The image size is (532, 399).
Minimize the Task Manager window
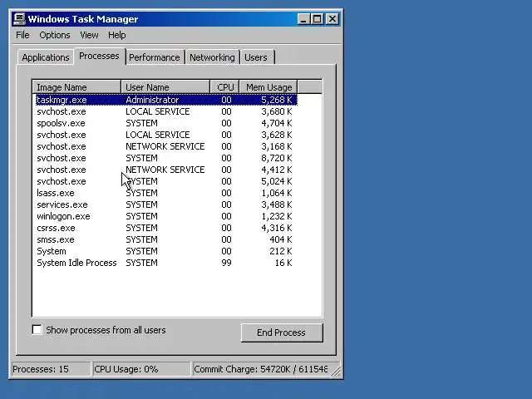[x=303, y=19]
